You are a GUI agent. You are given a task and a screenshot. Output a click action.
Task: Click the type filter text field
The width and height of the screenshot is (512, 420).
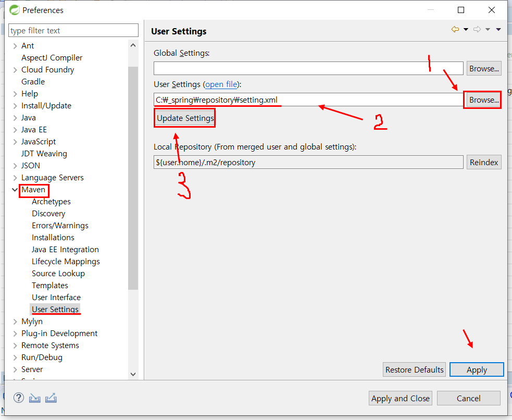(73, 30)
